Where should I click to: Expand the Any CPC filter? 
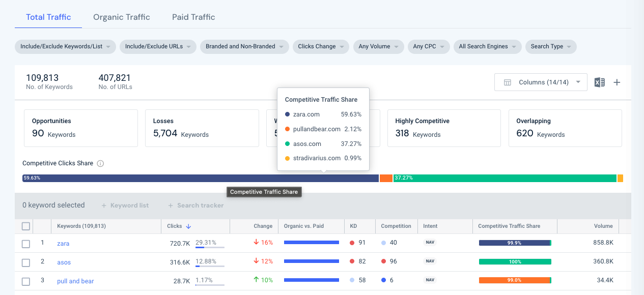(428, 46)
